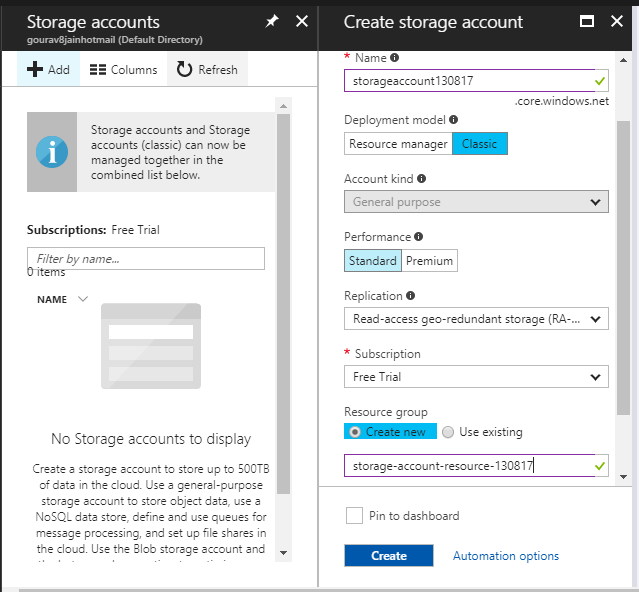The height and width of the screenshot is (592, 639).
Task: Show Deployment model info tooltip icon
Action: (x=454, y=120)
